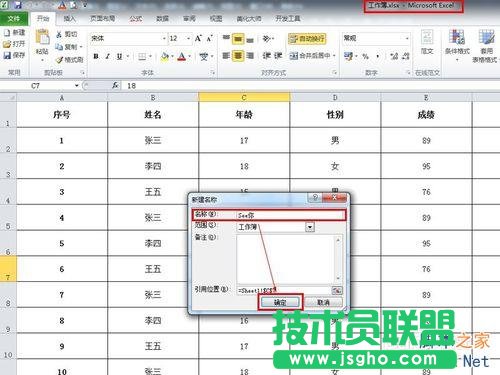
Task: Click the red font color swatch
Action: pyautogui.click(x=181, y=57)
